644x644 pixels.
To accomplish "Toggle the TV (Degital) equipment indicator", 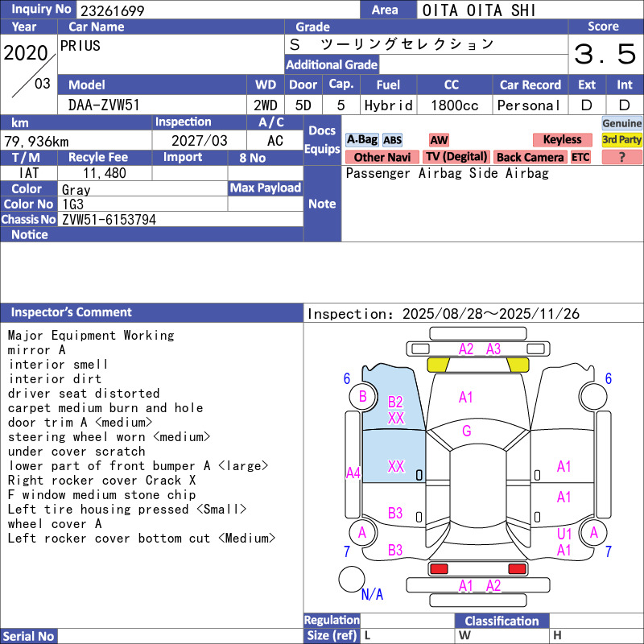I will 456,157.
